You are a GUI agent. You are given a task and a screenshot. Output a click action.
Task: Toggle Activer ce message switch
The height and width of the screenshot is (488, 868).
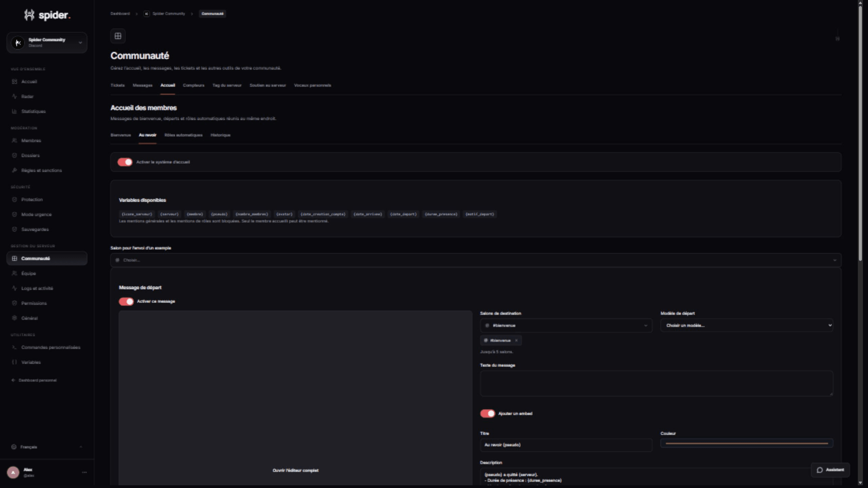click(126, 302)
